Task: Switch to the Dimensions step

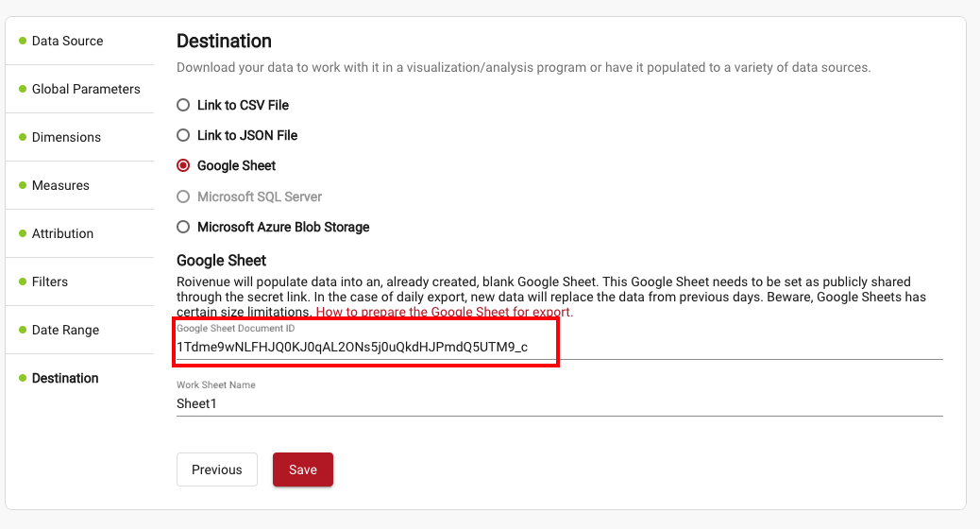Action: pos(66,137)
